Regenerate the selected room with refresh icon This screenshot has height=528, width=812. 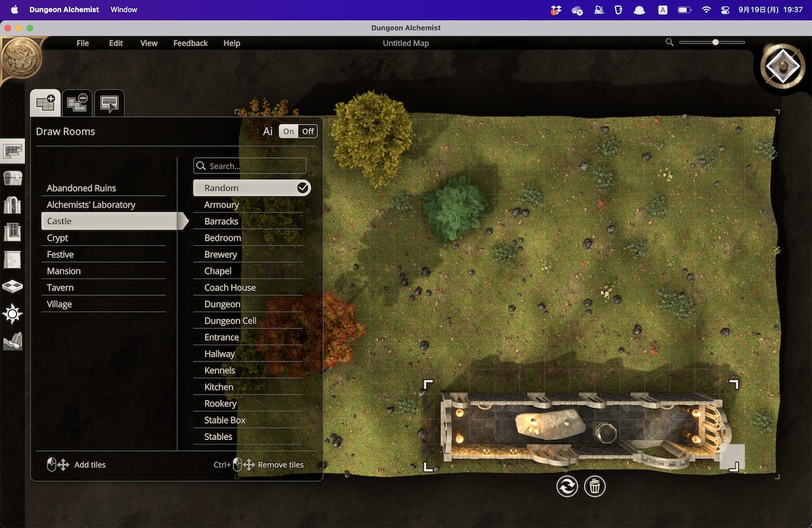[x=567, y=486]
